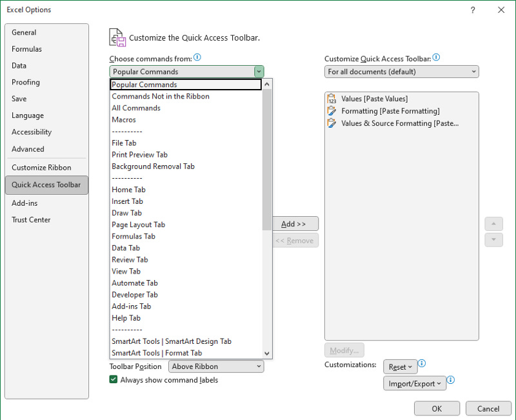Click dropdown list scrollbar up arrow
The width and height of the screenshot is (516, 420).
(x=267, y=85)
